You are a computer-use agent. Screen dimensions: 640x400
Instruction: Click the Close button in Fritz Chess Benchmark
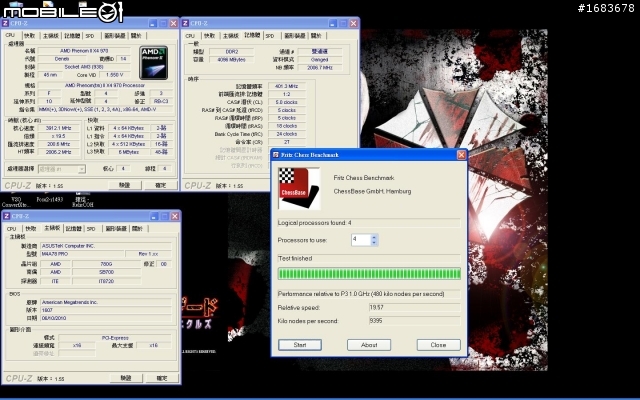click(438, 345)
